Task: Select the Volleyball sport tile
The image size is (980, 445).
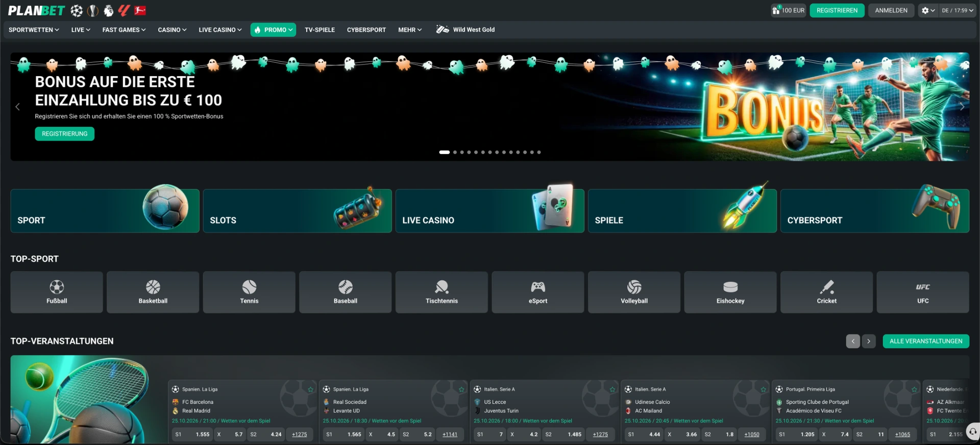Action: pyautogui.click(x=634, y=292)
